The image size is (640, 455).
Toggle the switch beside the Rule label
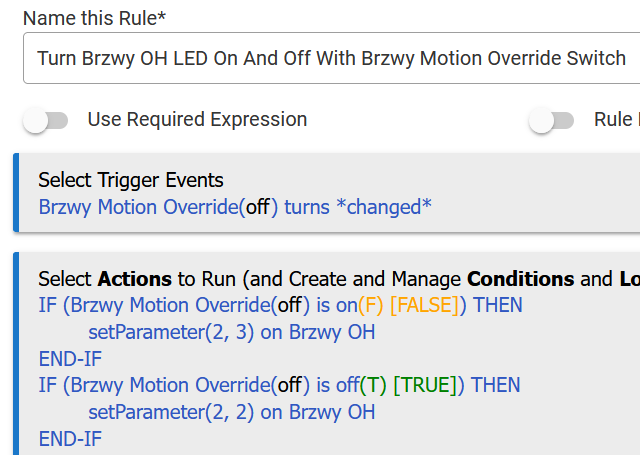point(551,120)
